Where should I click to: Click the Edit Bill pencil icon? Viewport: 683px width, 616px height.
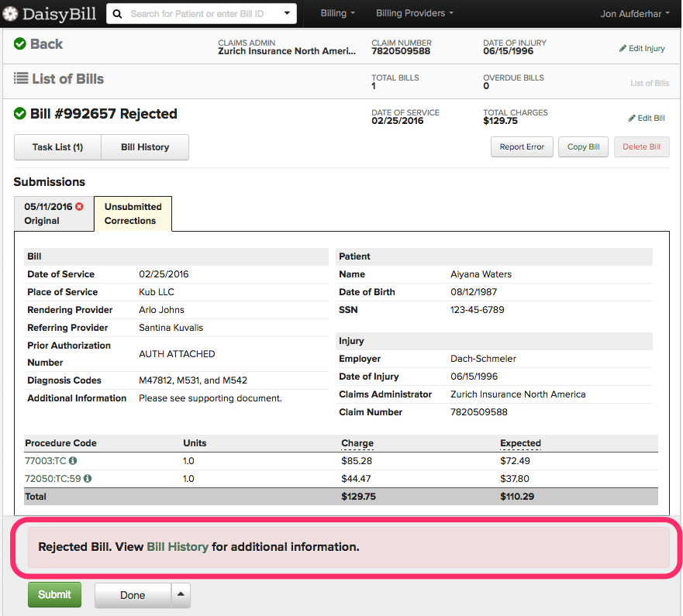click(x=632, y=119)
